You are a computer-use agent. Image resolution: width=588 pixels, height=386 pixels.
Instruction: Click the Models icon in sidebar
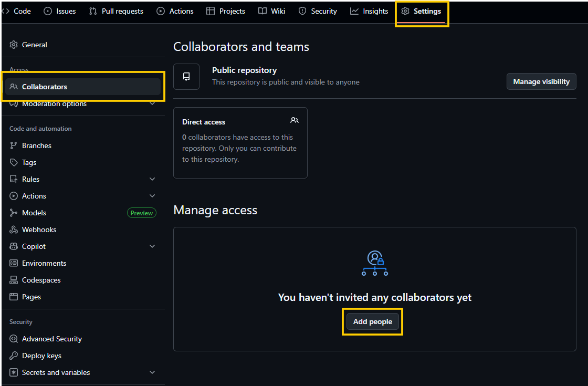coord(14,213)
